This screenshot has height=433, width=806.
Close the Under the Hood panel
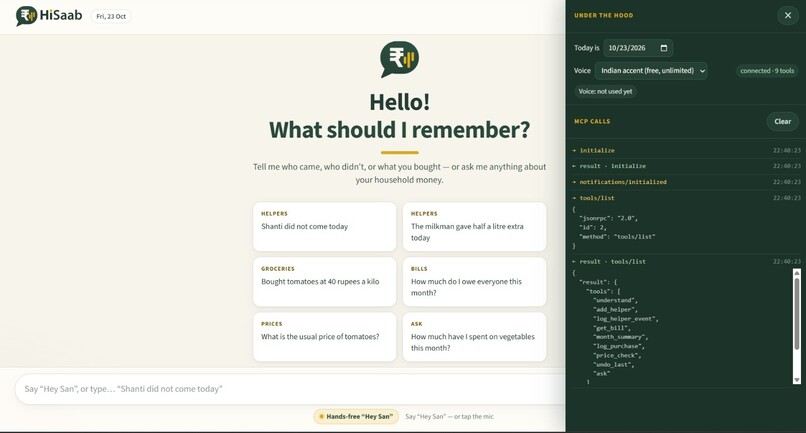click(787, 15)
